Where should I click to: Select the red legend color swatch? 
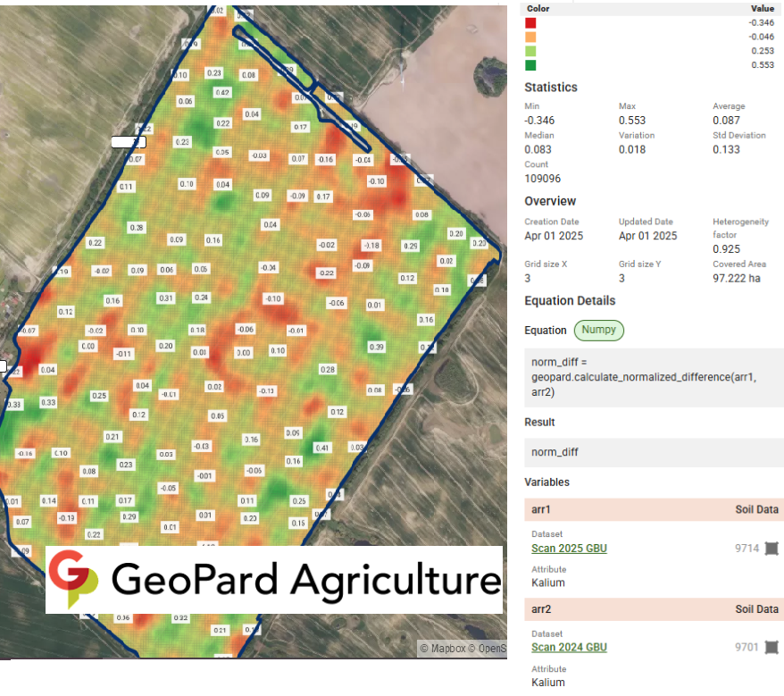click(530, 22)
